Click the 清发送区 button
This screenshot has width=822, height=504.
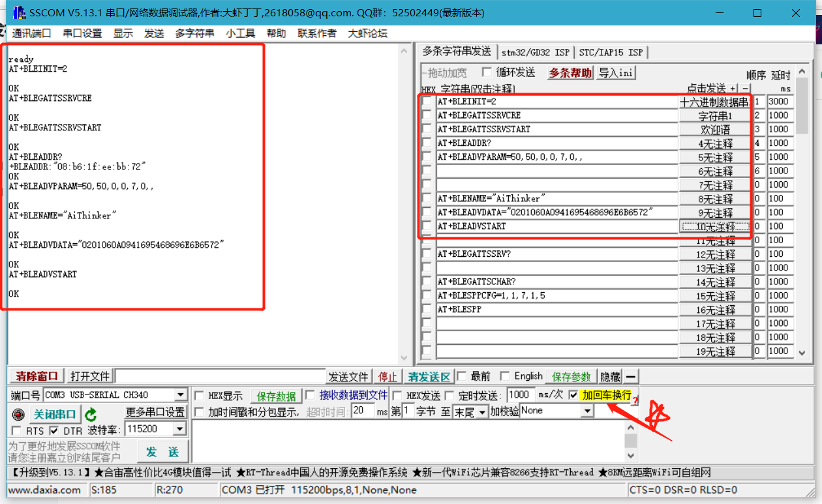(429, 377)
